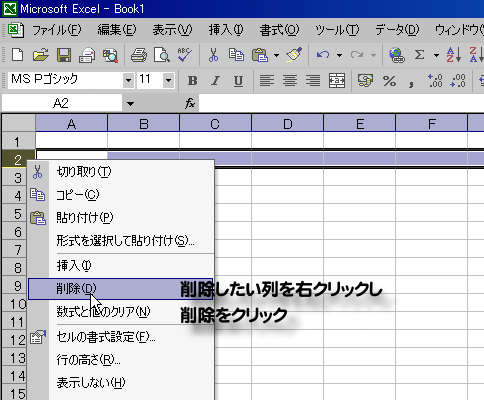The width and height of the screenshot is (484, 400).
Task: Open the 書式(O) menu
Action: click(x=279, y=30)
